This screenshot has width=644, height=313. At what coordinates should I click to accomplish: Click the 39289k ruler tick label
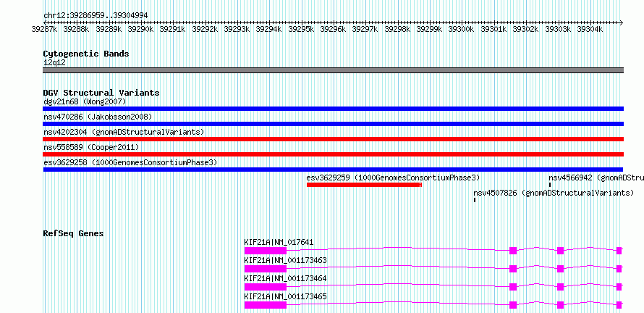(109, 29)
